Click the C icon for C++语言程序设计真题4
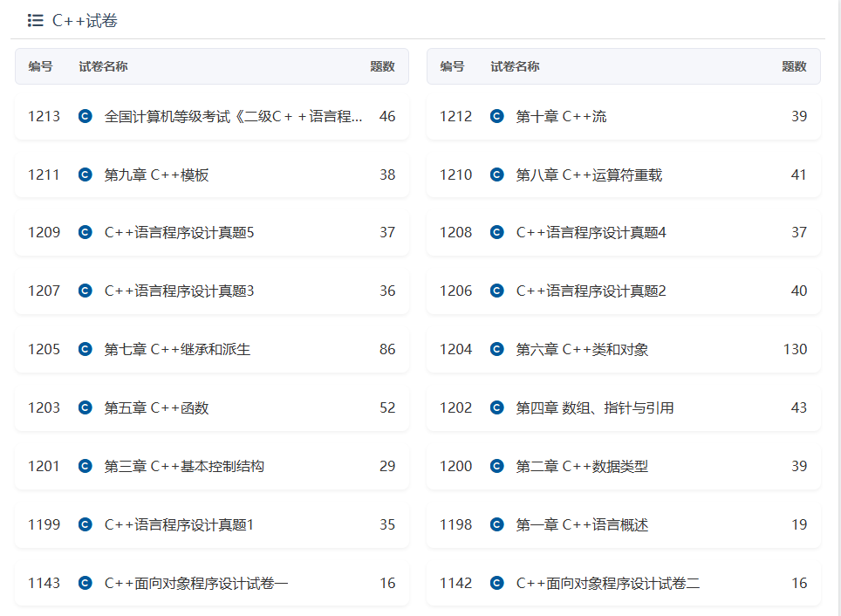Viewport: 841px width, 616px height. click(497, 232)
